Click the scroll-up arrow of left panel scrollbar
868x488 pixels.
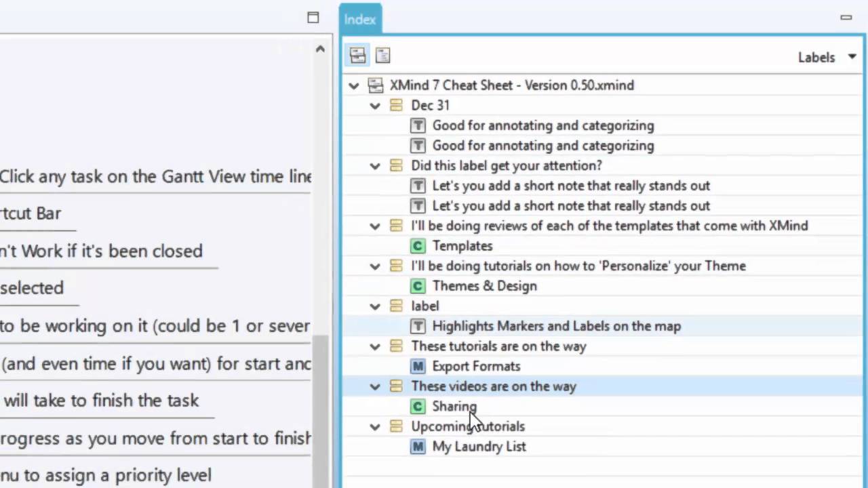coord(320,49)
